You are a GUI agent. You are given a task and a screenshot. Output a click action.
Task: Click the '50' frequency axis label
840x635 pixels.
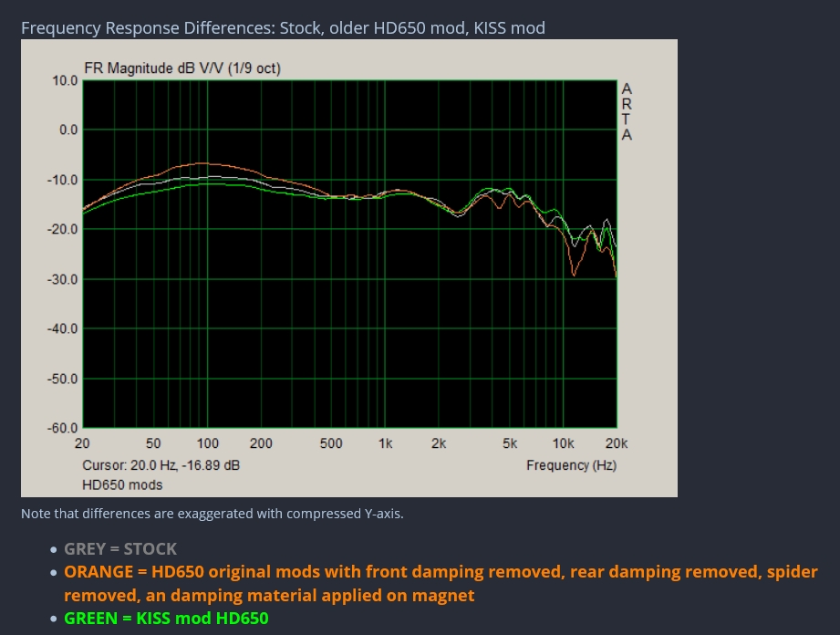coord(153,443)
